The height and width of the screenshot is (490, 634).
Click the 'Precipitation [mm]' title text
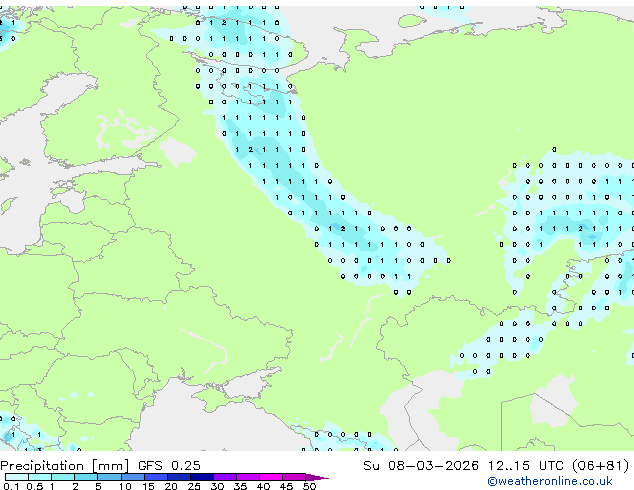[x=65, y=466]
